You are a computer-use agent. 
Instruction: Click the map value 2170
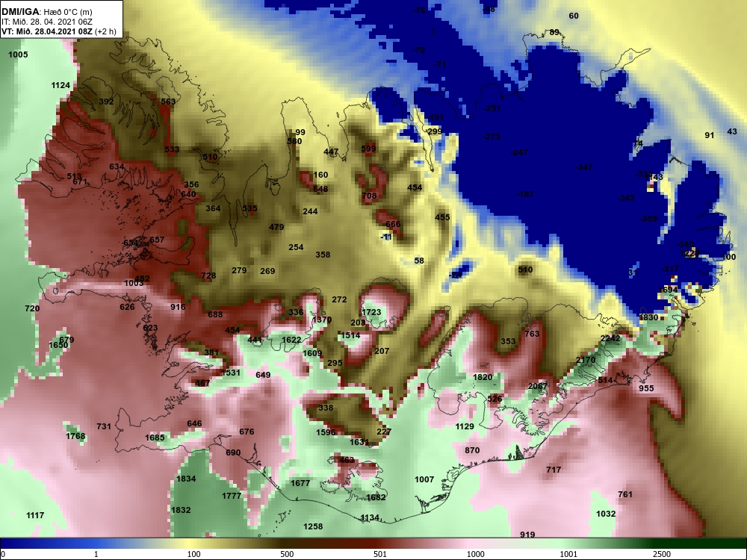tap(586, 360)
